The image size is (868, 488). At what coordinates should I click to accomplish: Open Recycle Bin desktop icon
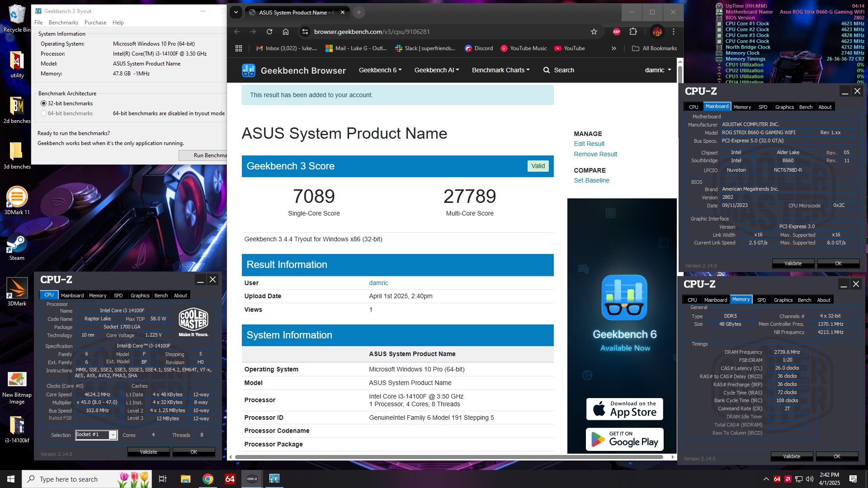17,18
